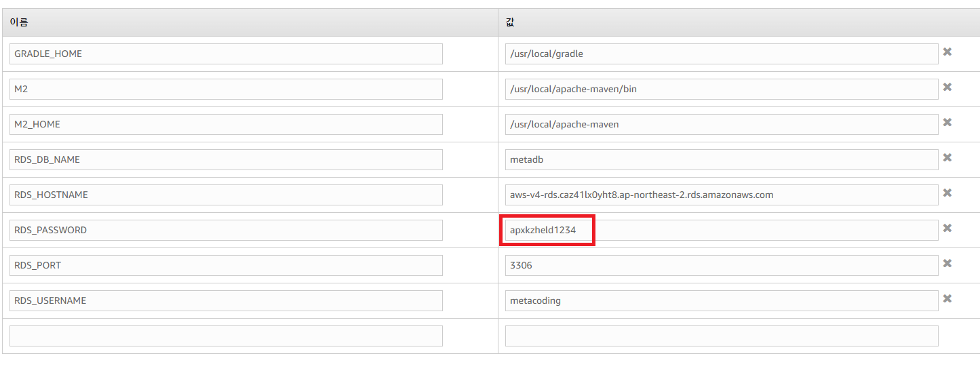Delete the M2_HOME row with X icon

click(x=947, y=122)
